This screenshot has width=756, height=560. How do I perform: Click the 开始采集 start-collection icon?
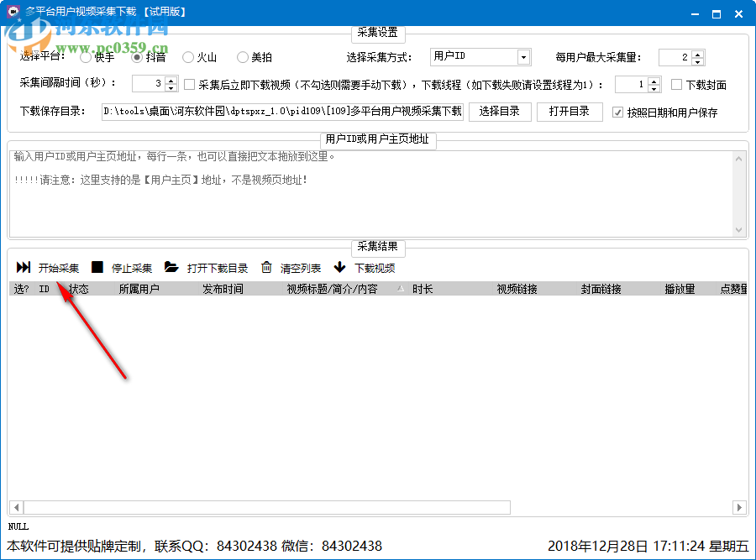point(23,267)
